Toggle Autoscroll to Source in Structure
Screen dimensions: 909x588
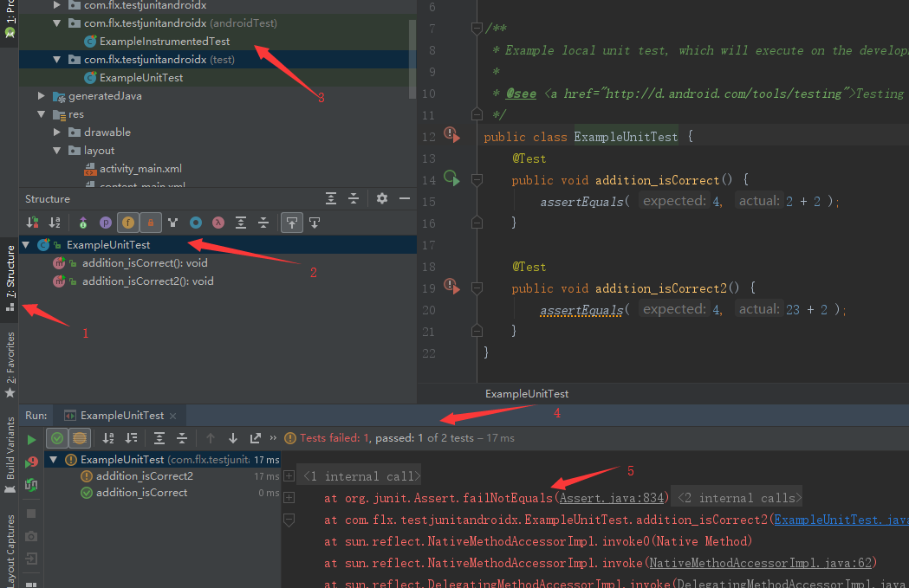pyautogui.click(x=292, y=223)
